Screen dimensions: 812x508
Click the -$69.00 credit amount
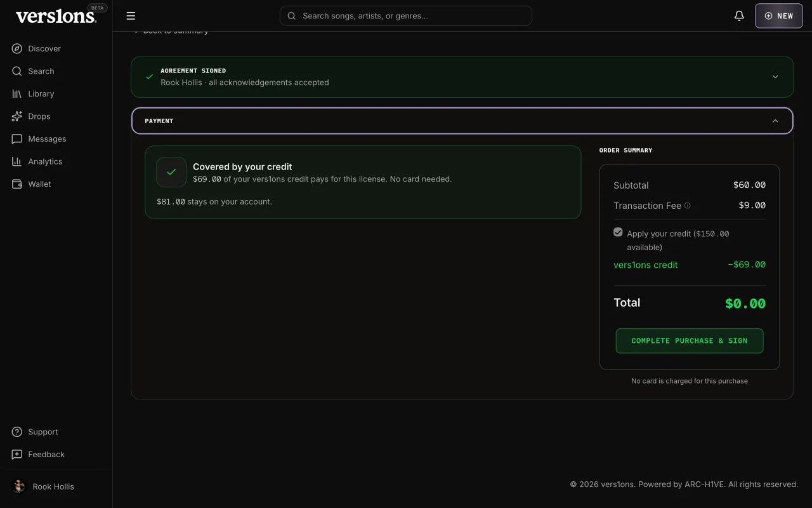coord(747,265)
